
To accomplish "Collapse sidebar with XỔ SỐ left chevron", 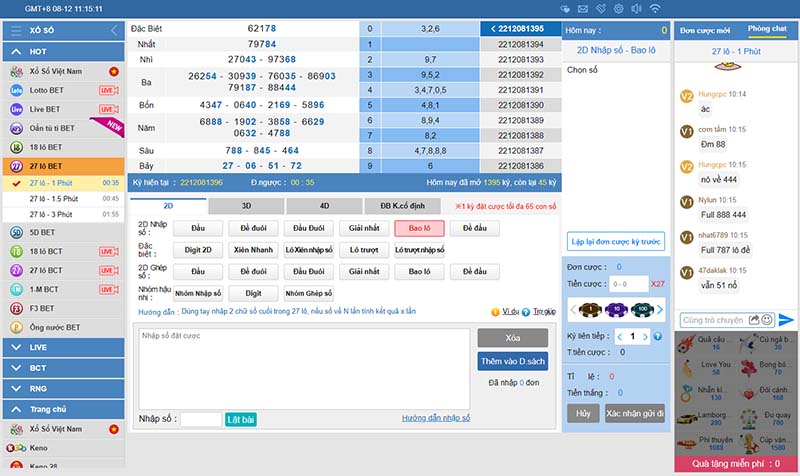I will pyautogui.click(x=114, y=31).
